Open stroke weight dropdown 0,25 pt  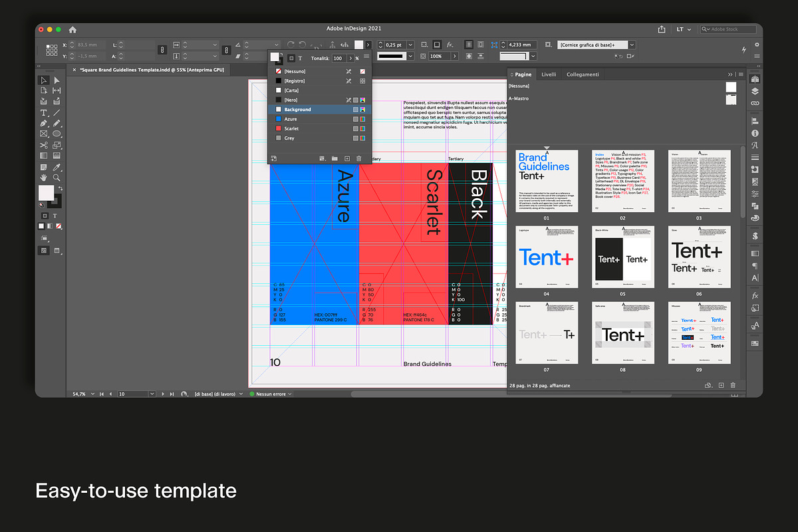pyautogui.click(x=410, y=45)
